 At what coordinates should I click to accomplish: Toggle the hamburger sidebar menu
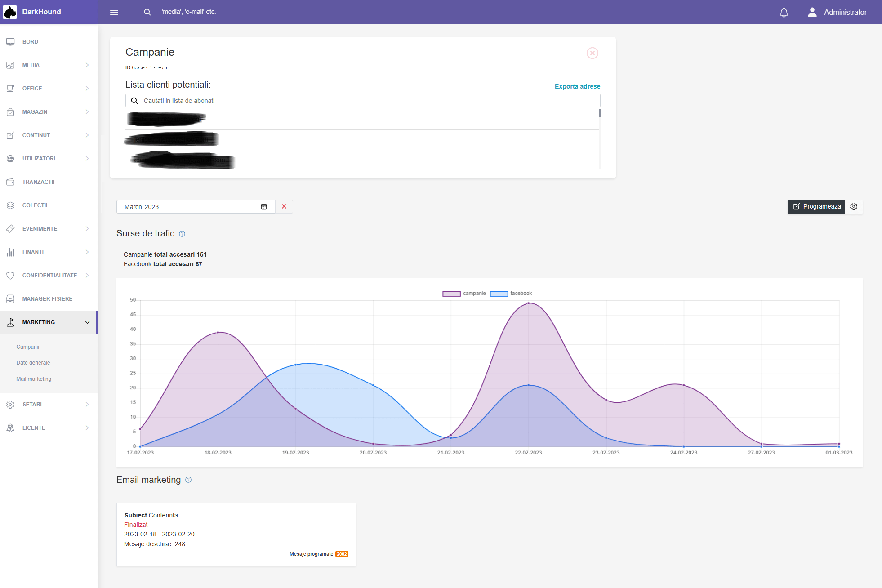click(x=114, y=12)
